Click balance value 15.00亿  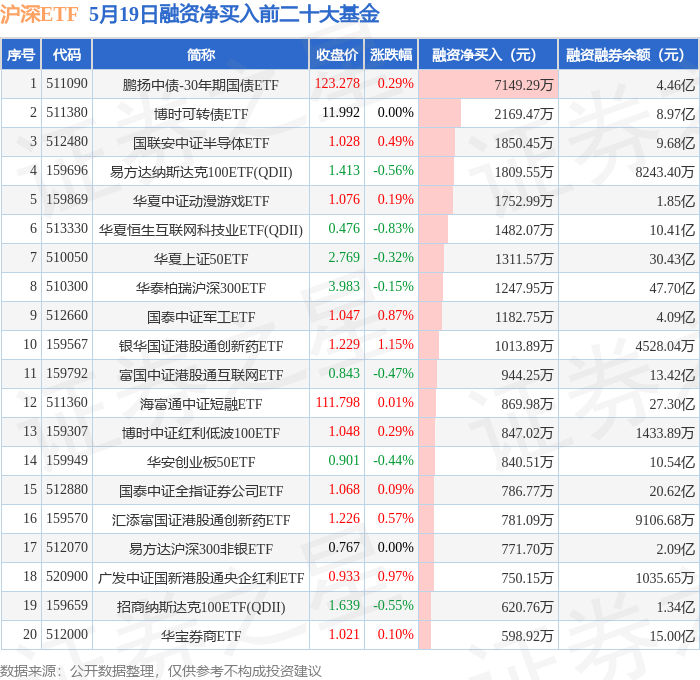[x=672, y=636]
